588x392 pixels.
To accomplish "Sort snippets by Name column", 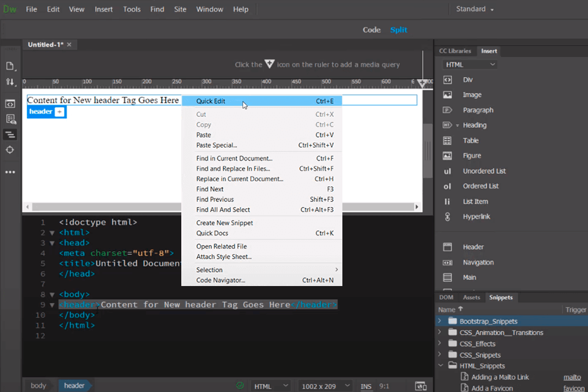I will click(450, 309).
